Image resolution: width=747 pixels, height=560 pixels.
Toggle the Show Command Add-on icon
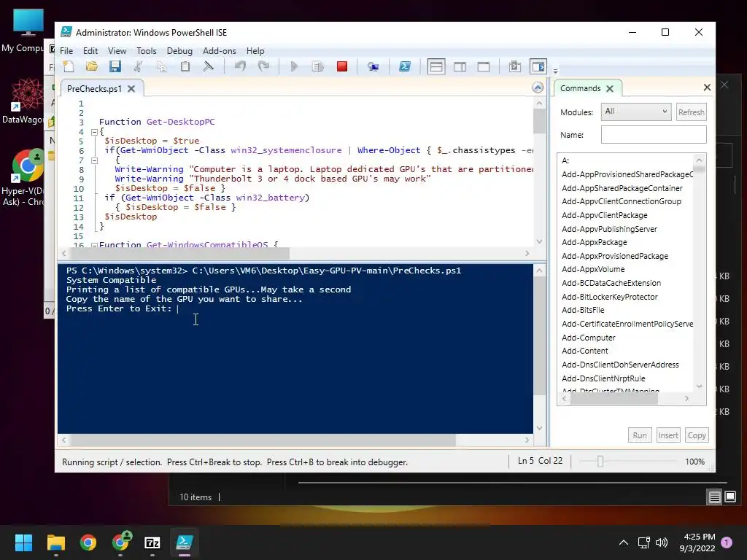coord(538,66)
